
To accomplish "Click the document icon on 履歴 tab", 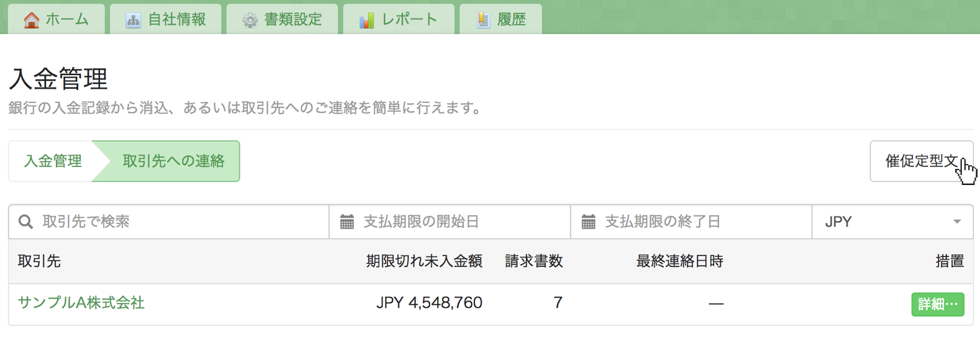I will pyautogui.click(x=483, y=20).
